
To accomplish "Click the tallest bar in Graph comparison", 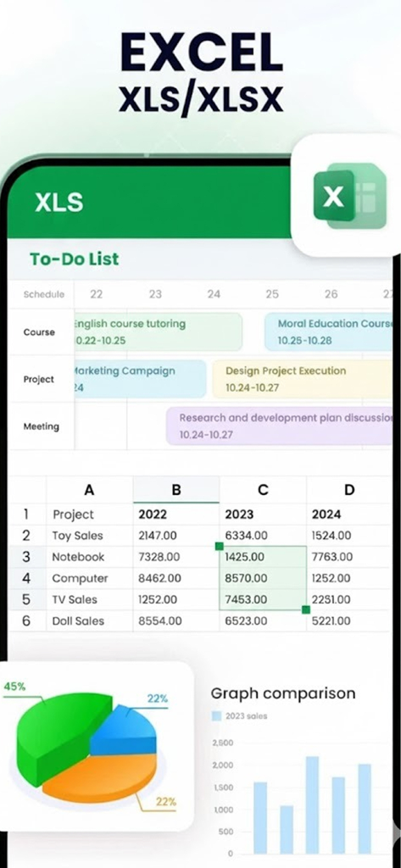I will click(312, 805).
